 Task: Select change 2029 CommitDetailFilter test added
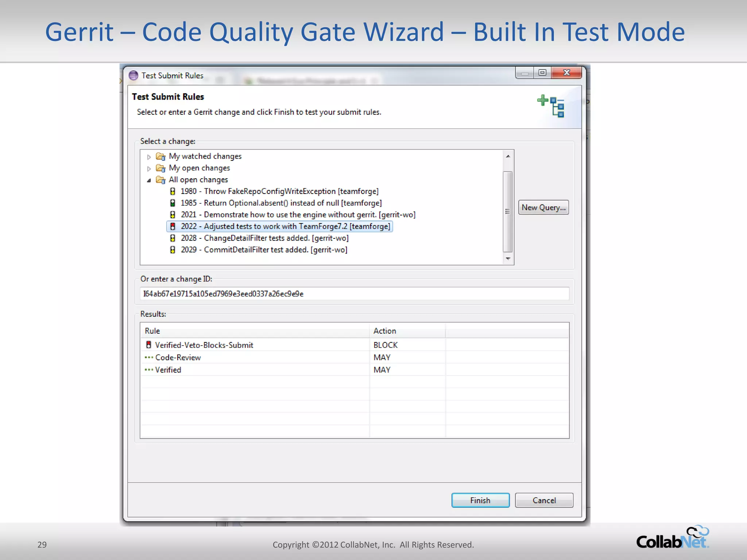(x=264, y=250)
